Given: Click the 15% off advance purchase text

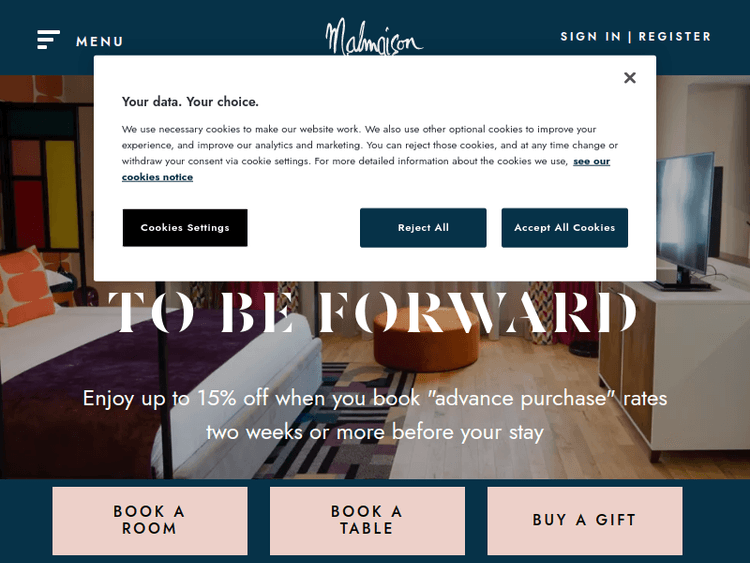Looking at the screenshot, I should [375, 415].
